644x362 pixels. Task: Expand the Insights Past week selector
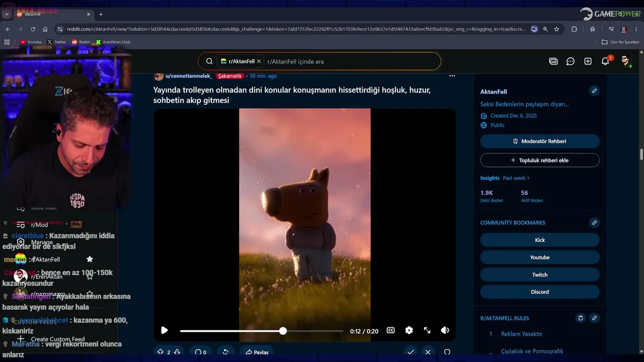tap(516, 178)
